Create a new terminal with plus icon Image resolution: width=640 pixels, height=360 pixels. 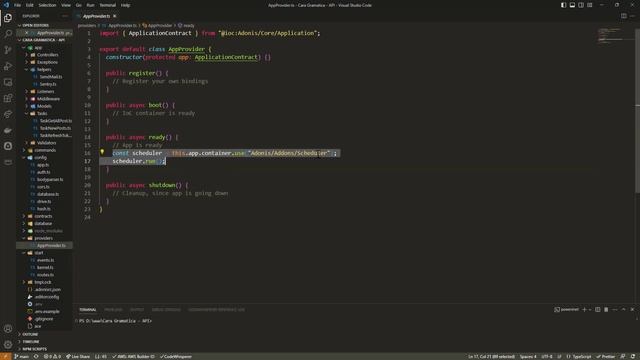pyautogui.click(x=584, y=309)
